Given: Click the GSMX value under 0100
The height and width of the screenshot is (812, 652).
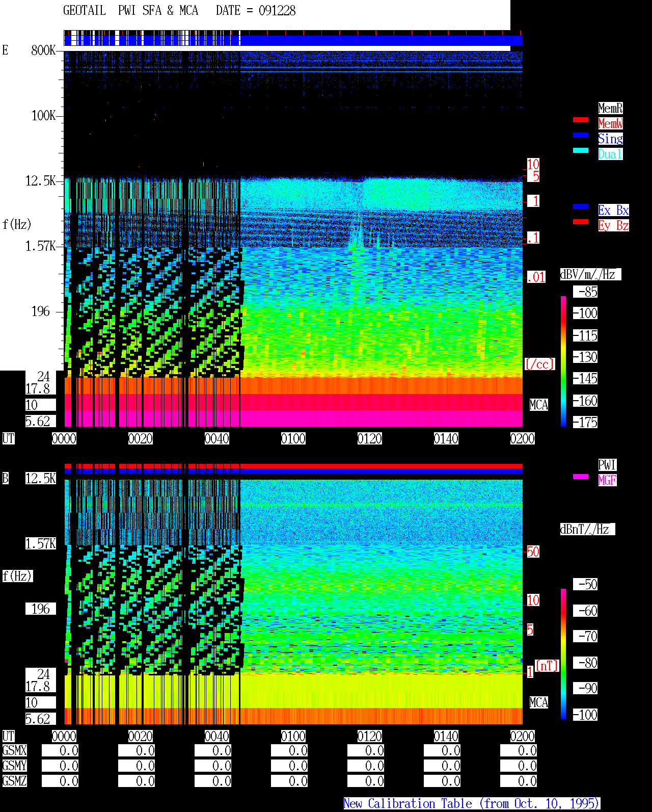Looking at the screenshot, I should pos(289,750).
